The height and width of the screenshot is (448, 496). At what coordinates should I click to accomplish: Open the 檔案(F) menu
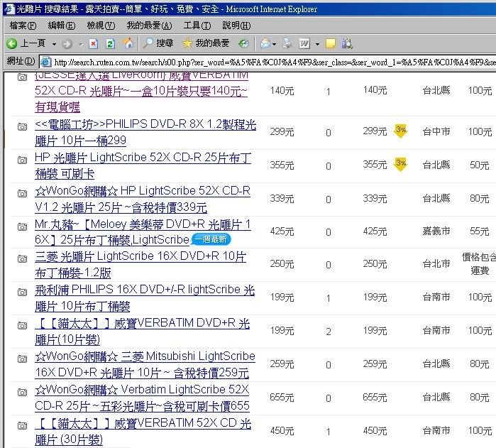tap(23, 26)
